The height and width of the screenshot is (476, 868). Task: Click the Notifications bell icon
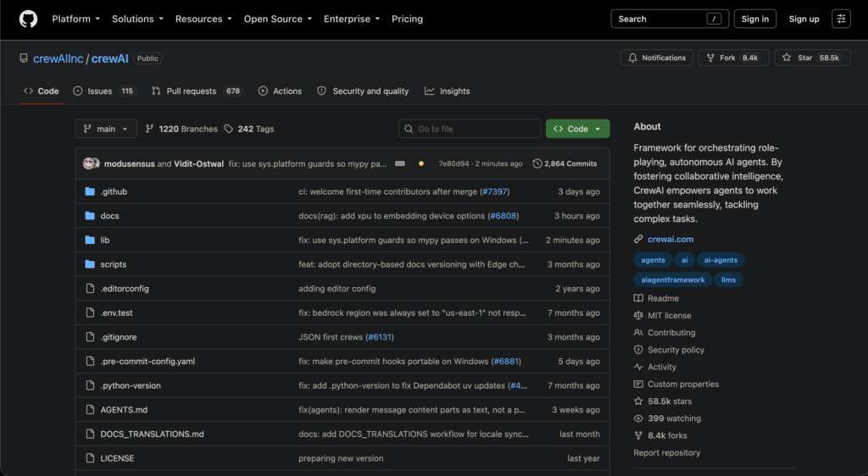point(632,58)
